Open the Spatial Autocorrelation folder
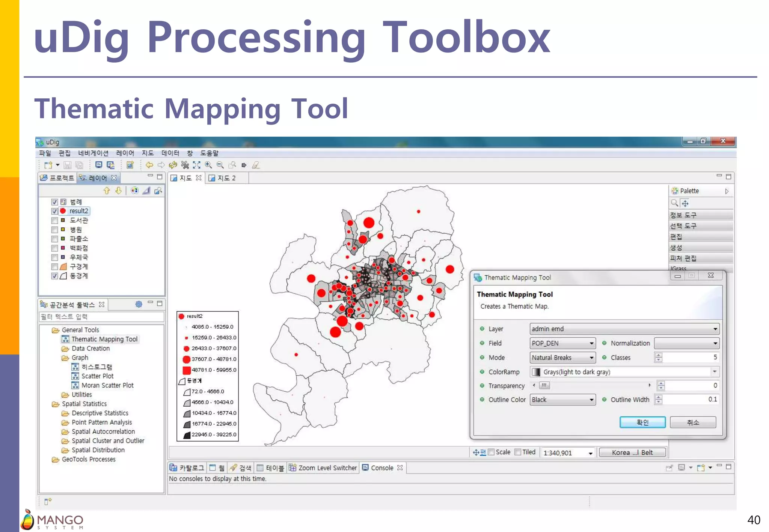This screenshot has width=769, height=532. 98,431
